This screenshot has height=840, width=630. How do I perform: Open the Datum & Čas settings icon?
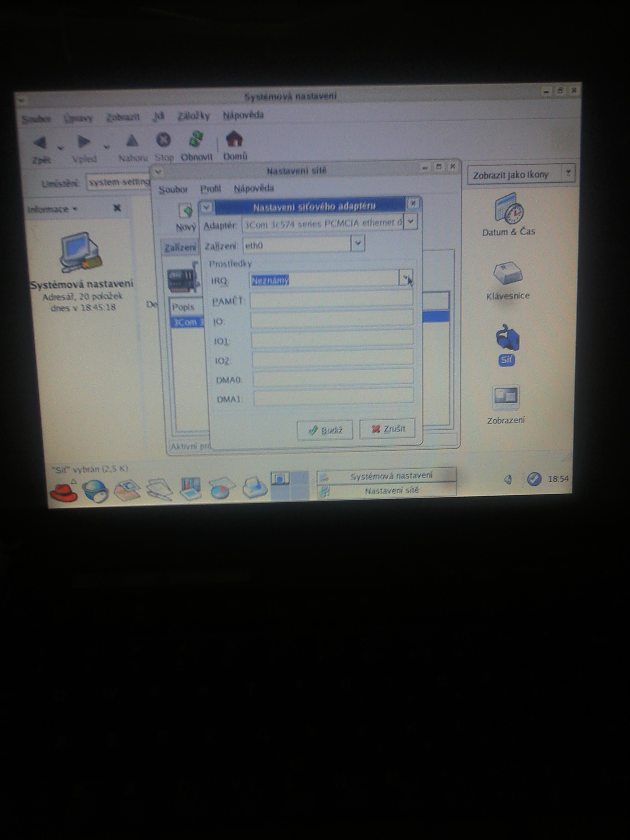pyautogui.click(x=509, y=208)
